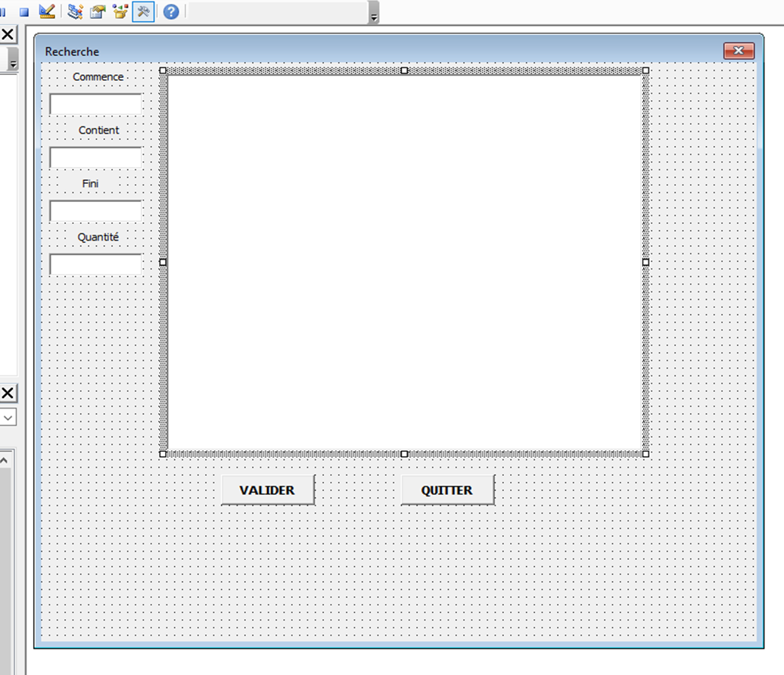Close the lower-left docked pane with its X
Screen dimensions: 784x675
(8, 393)
